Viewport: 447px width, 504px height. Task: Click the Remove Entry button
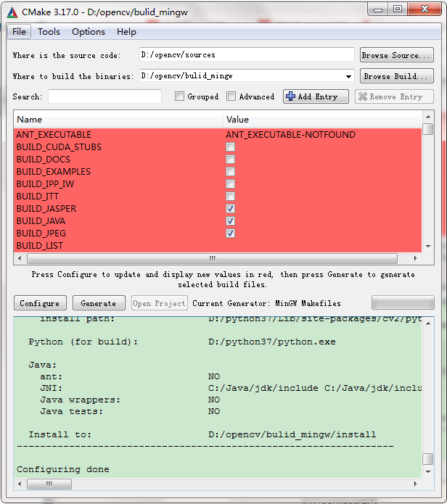click(x=394, y=96)
